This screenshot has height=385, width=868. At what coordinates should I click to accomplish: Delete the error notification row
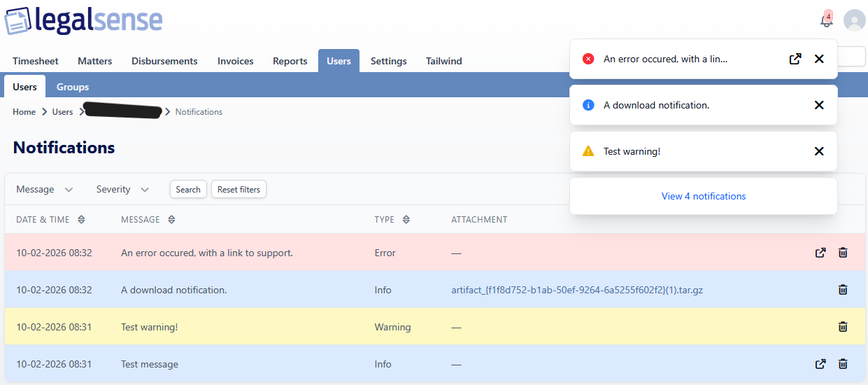click(x=843, y=253)
